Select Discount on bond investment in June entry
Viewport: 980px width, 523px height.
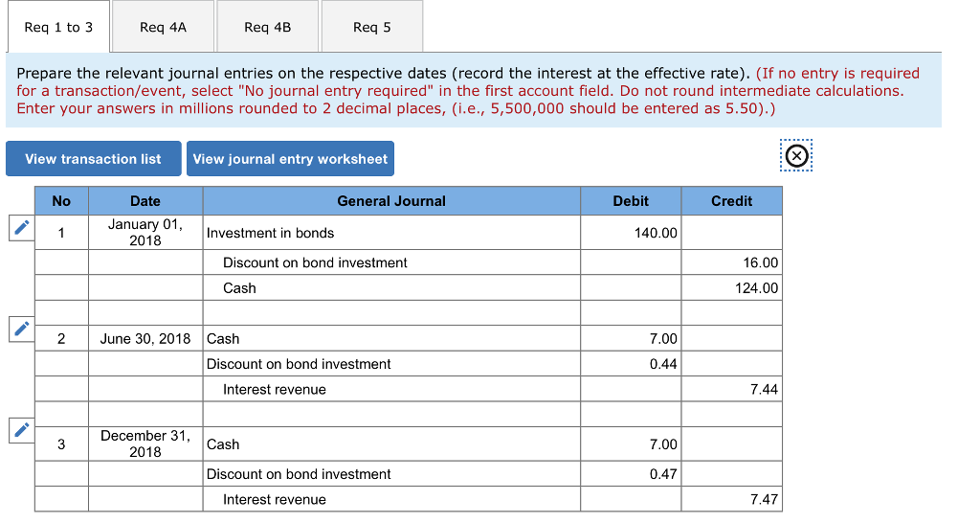click(x=391, y=364)
